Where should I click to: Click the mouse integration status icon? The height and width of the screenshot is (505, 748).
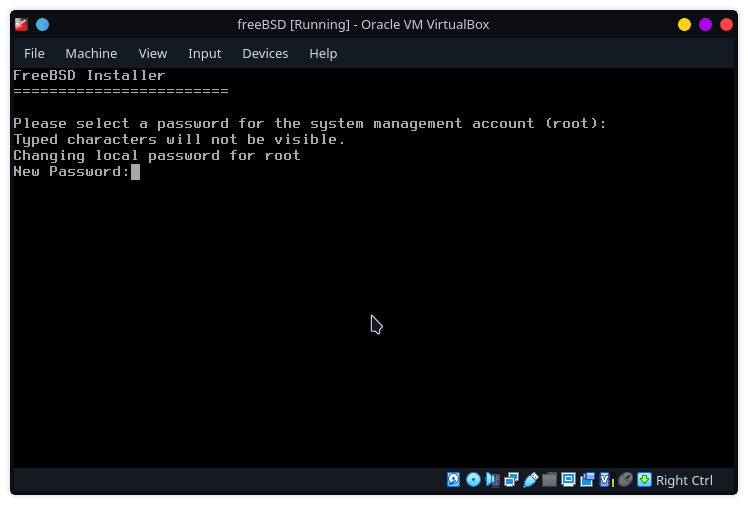tap(625, 479)
